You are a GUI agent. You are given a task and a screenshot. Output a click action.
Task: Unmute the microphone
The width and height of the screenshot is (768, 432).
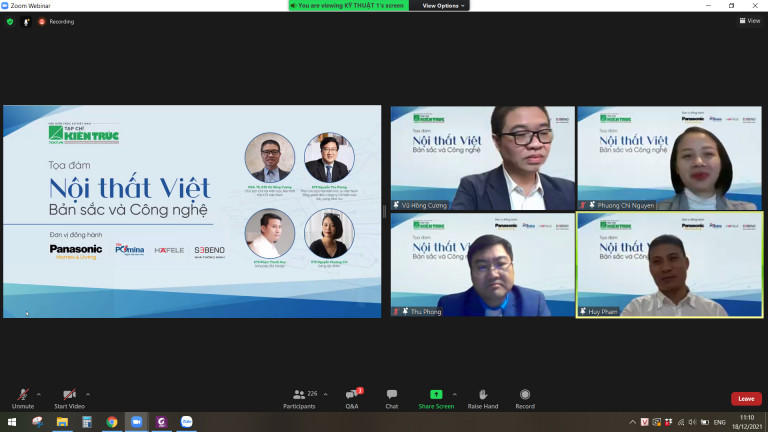coord(22,396)
